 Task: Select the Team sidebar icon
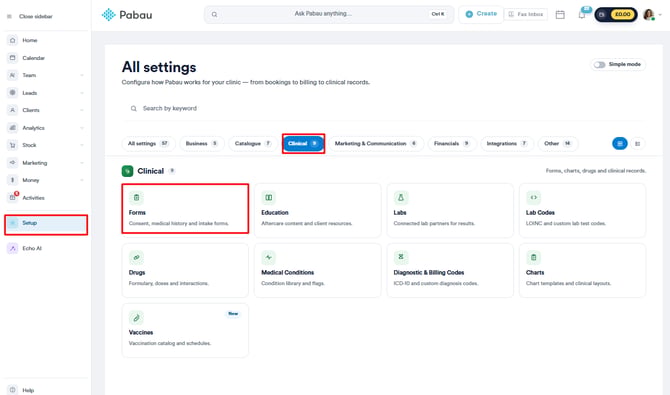12,75
